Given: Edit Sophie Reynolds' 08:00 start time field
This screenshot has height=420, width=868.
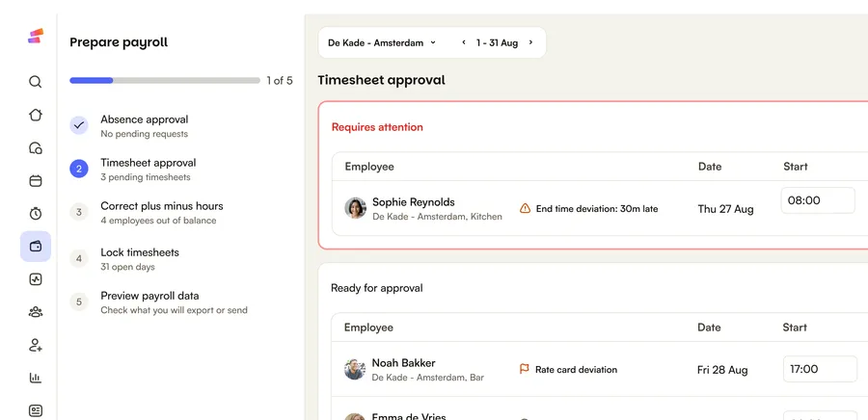Looking at the screenshot, I should pyautogui.click(x=818, y=200).
